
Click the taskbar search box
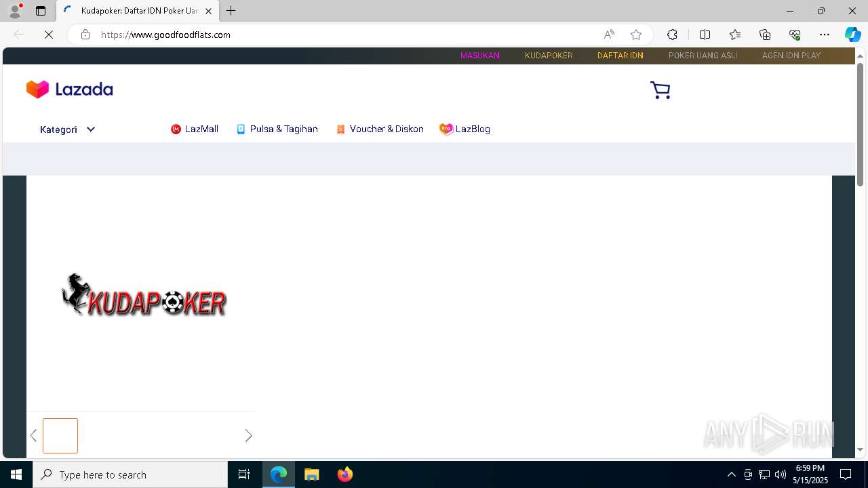coord(130,474)
